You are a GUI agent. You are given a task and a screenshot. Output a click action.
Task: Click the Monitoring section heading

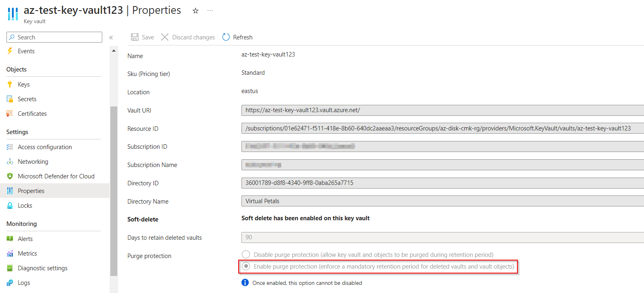22,224
